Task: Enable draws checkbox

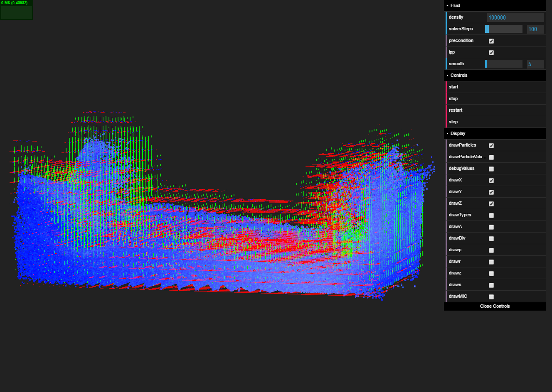Action: 491,285
